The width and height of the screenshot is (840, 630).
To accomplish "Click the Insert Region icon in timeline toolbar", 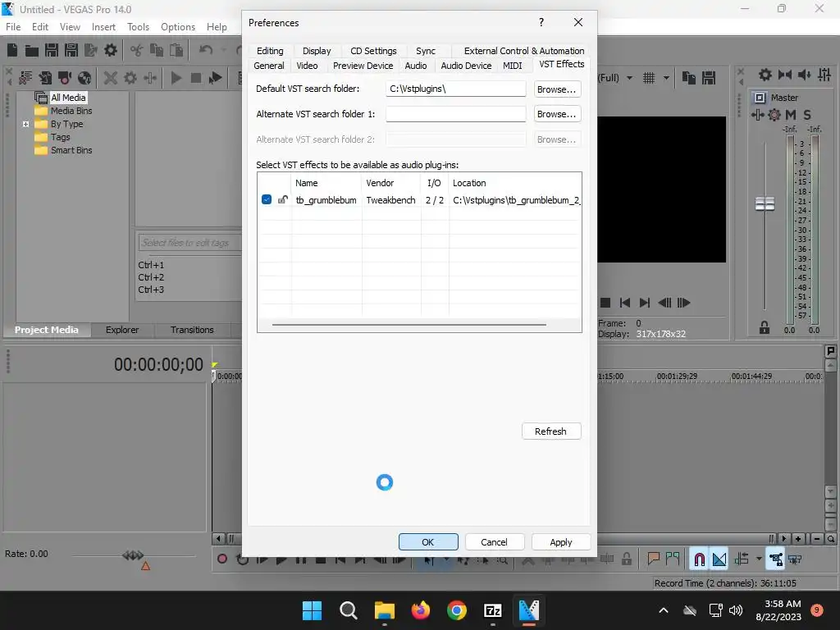I will pos(673,559).
